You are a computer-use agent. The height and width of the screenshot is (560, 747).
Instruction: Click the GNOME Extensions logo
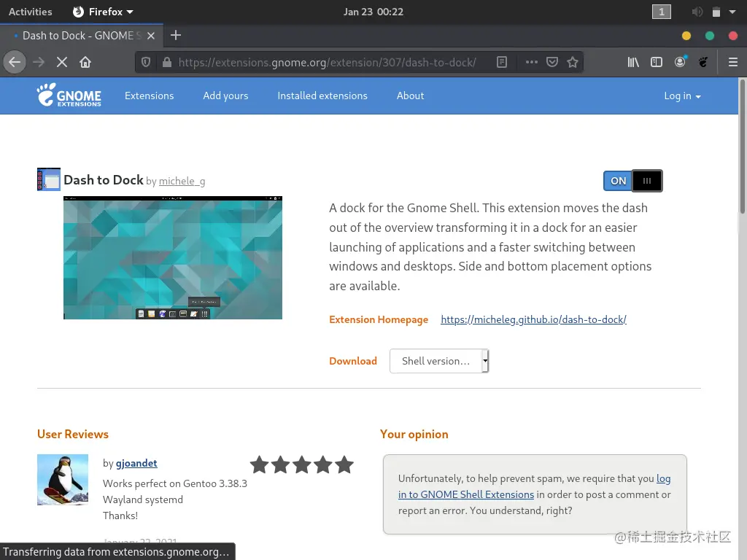[69, 96]
